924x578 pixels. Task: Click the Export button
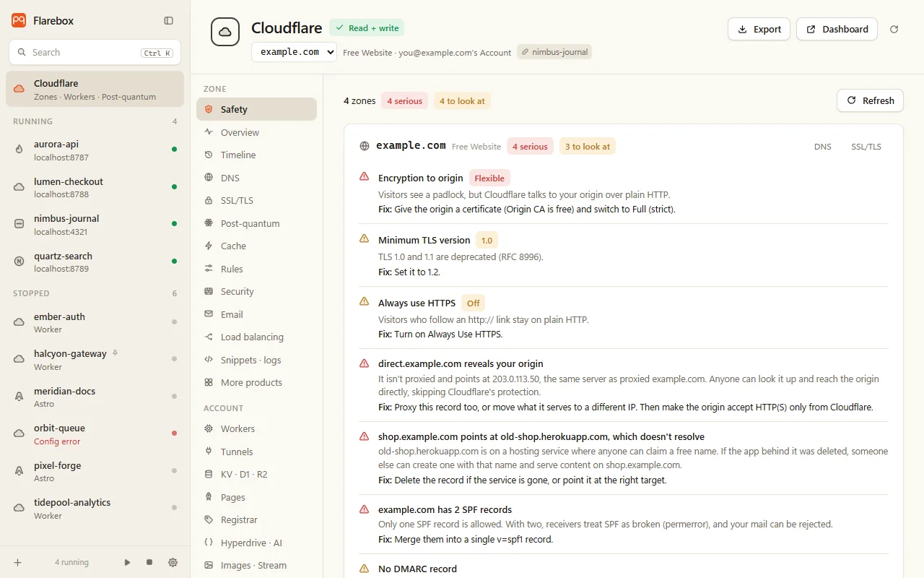[759, 29]
